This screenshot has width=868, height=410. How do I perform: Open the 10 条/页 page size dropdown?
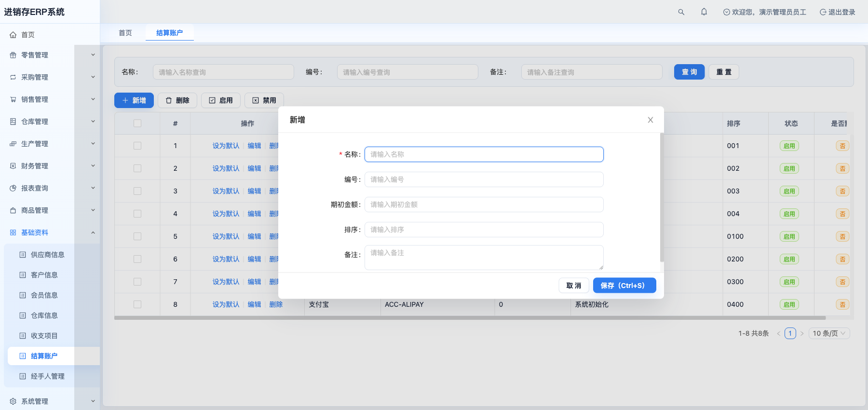pos(829,333)
